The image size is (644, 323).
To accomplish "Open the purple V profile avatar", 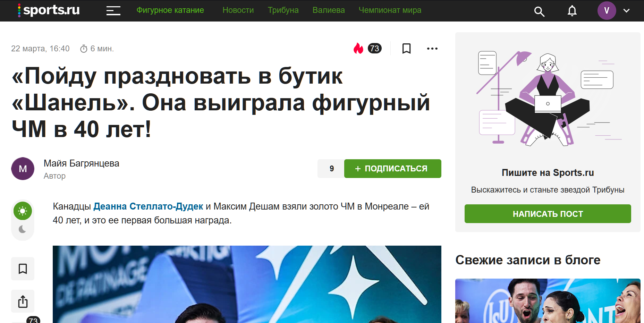I will (607, 10).
